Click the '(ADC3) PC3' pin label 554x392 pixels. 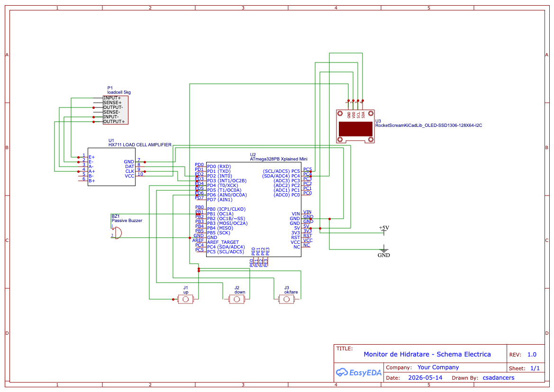click(287, 181)
